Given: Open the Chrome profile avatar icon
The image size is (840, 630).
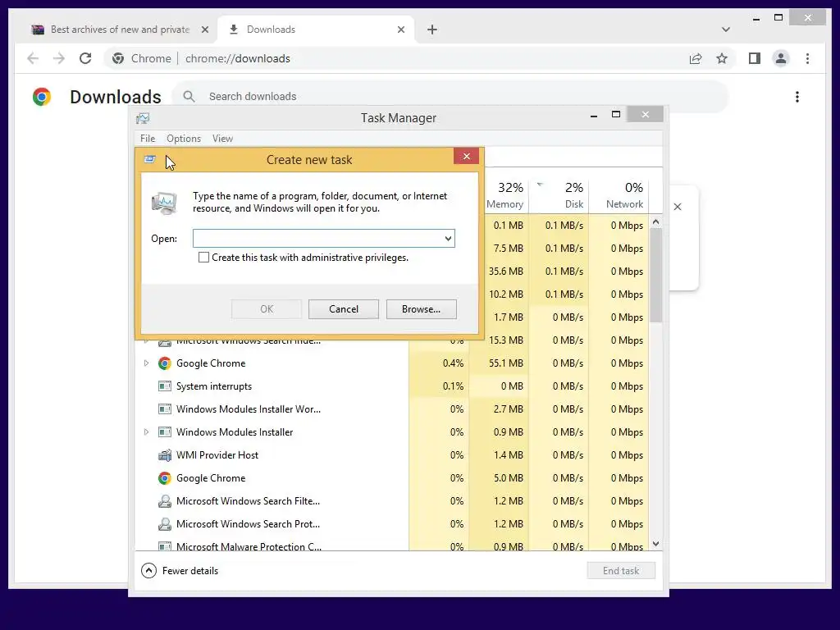Looking at the screenshot, I should coord(781,58).
